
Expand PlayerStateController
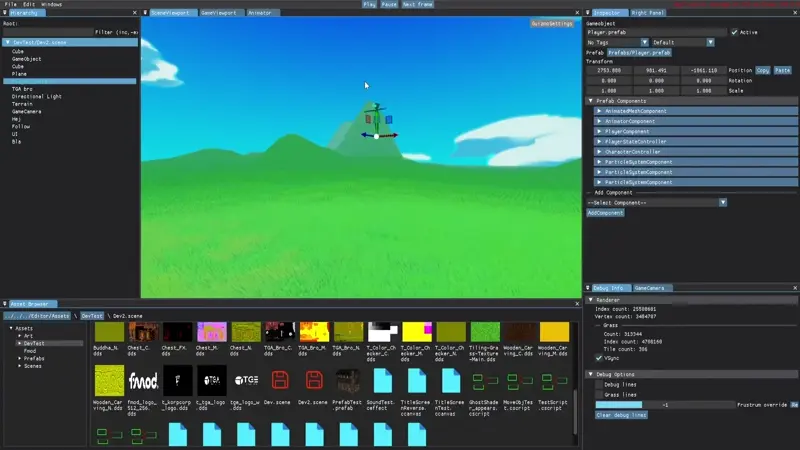[x=599, y=142]
